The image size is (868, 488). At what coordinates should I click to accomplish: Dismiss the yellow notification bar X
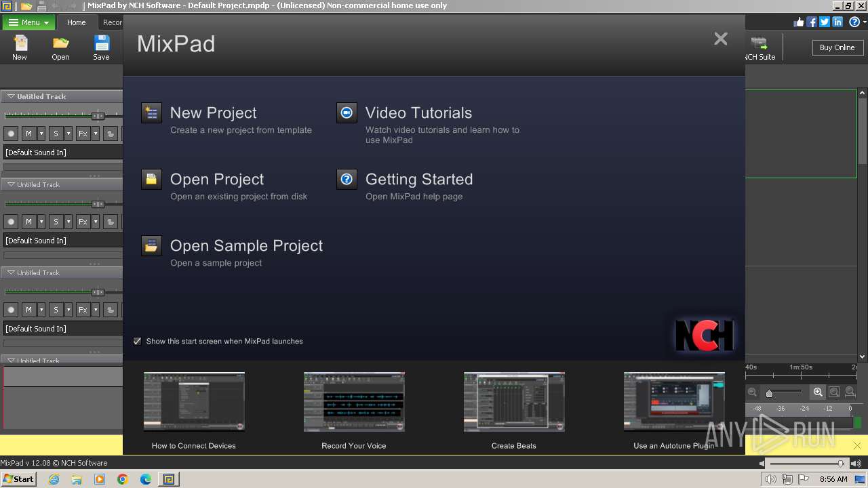point(857,445)
